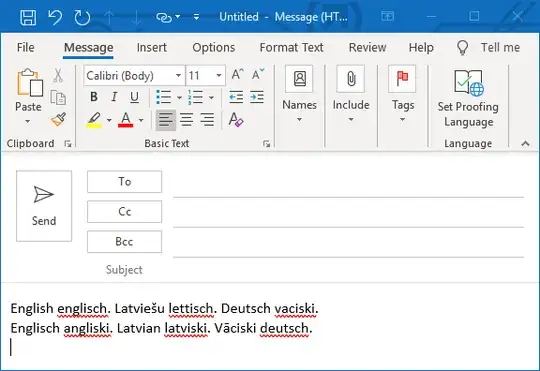The width and height of the screenshot is (540, 371).
Task: Open the Format Text tab
Action: coord(291,48)
